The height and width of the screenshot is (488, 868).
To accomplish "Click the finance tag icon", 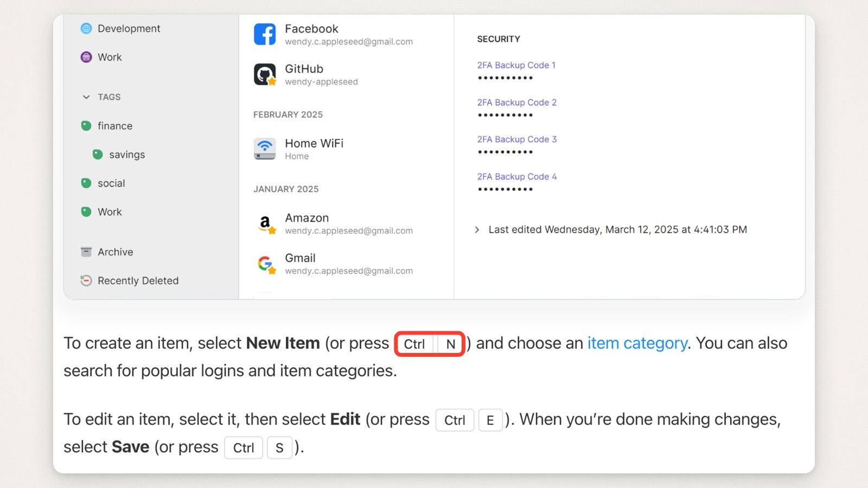I will tap(86, 126).
